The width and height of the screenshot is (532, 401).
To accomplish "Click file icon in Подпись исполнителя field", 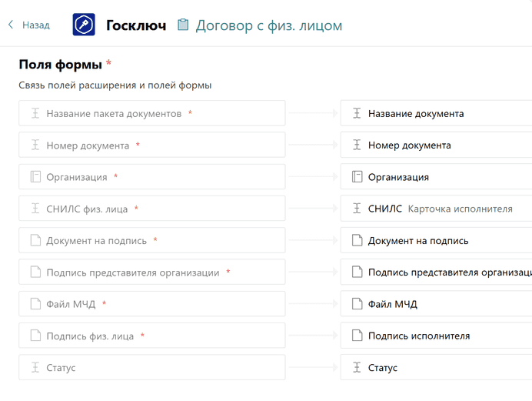I will click(x=357, y=336).
